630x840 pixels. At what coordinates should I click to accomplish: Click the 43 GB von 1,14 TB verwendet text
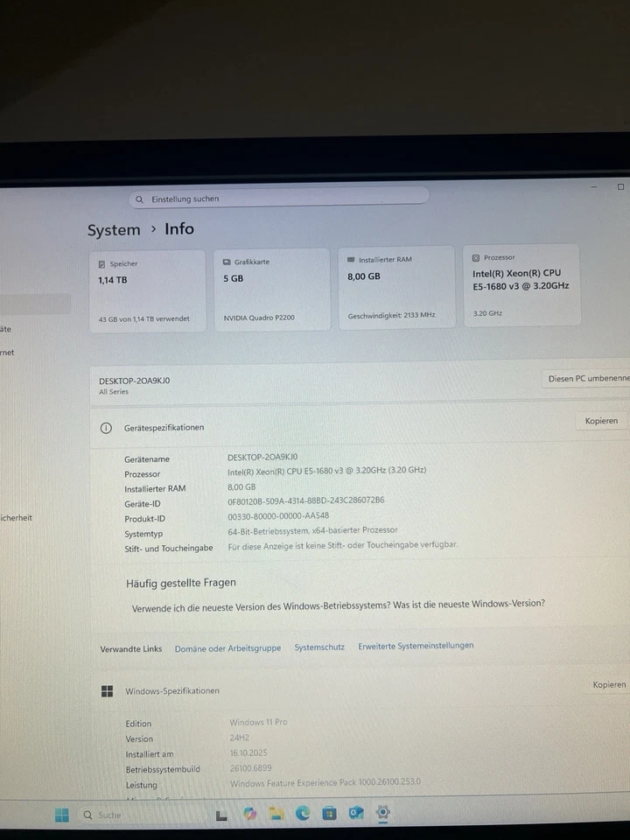[143, 318]
